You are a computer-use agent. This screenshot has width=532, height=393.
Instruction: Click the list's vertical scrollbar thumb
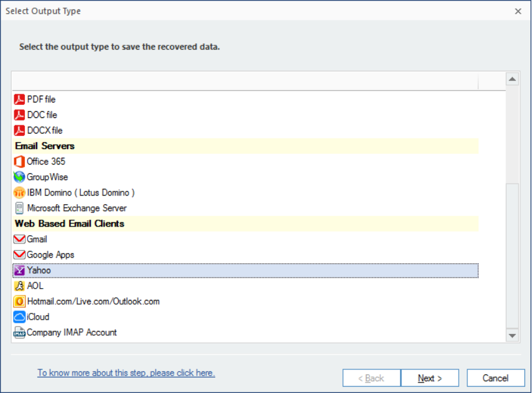point(512,256)
